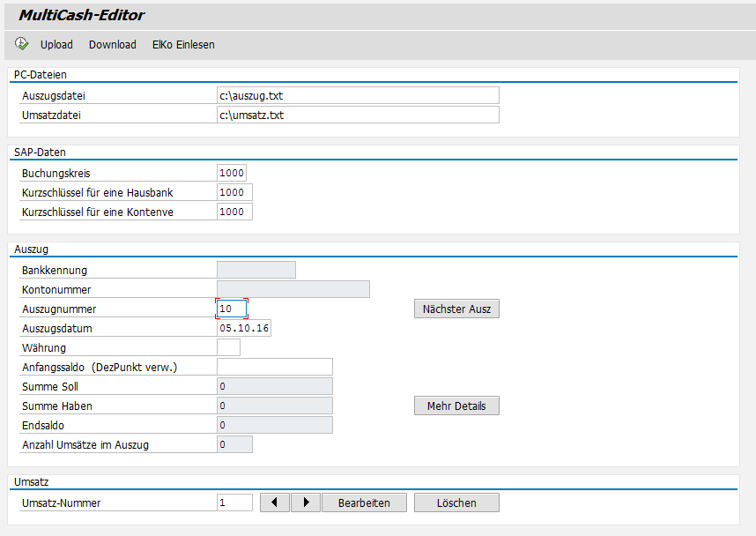Go to next Umsatz with right arrow

pyautogui.click(x=305, y=502)
